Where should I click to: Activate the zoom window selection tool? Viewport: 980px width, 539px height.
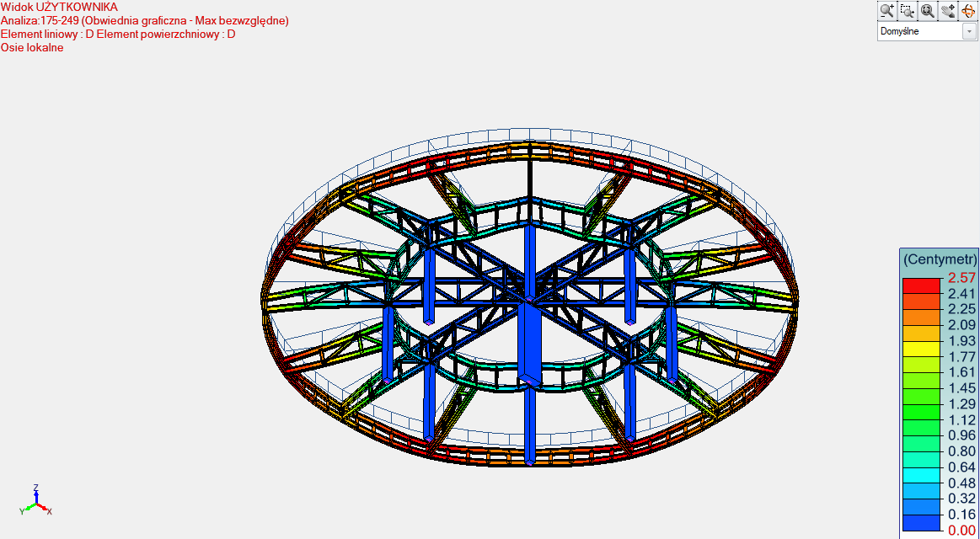[x=908, y=11]
